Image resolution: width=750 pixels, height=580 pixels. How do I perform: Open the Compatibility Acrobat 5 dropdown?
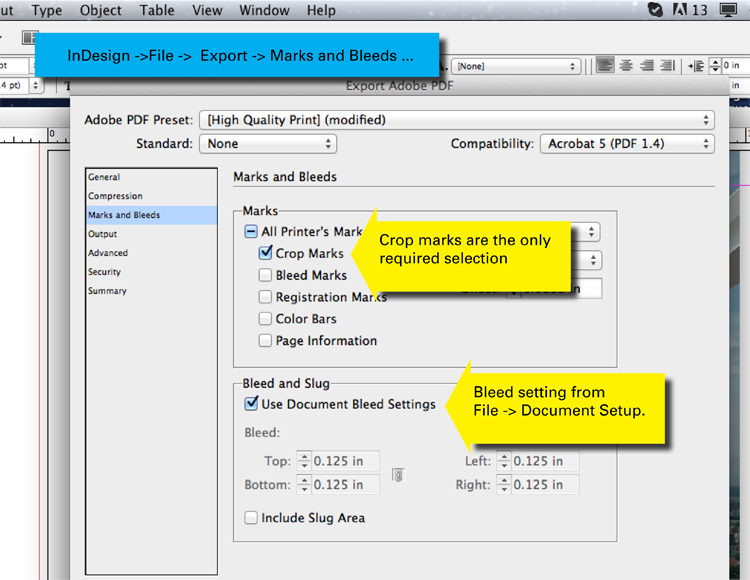coord(627,144)
